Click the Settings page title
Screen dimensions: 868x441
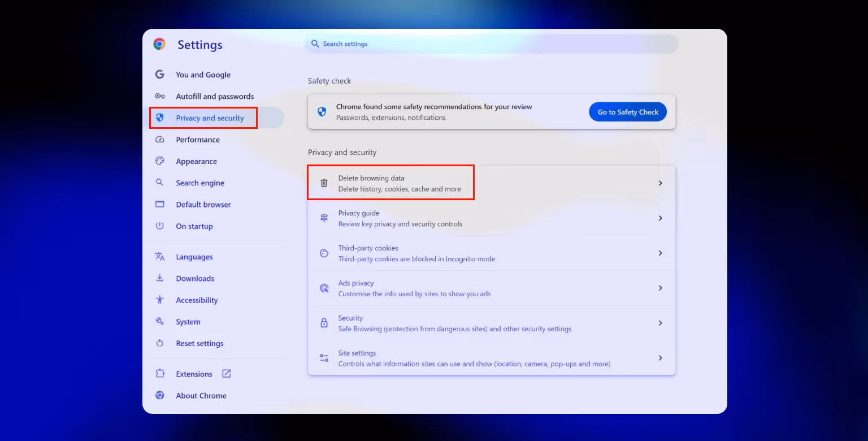(x=200, y=45)
